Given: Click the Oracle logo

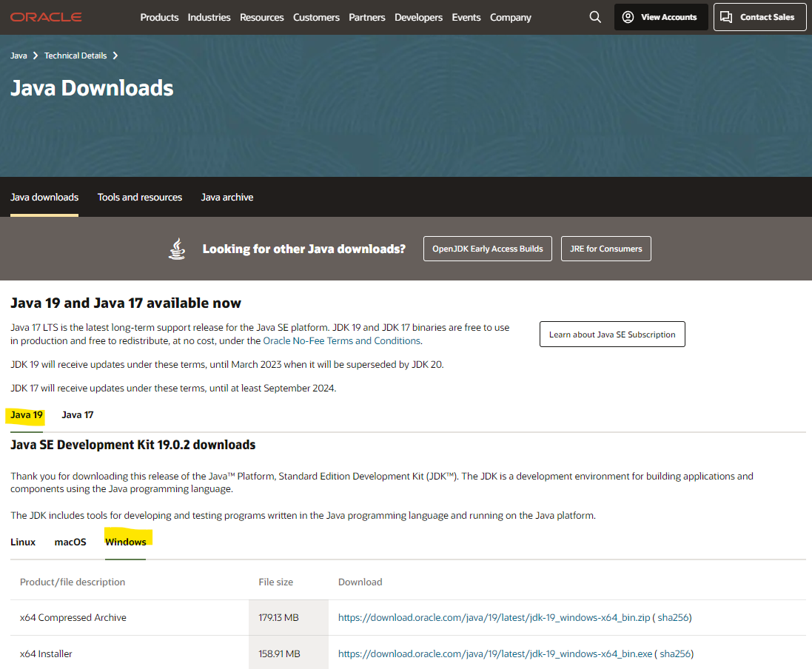Looking at the screenshot, I should click(46, 17).
